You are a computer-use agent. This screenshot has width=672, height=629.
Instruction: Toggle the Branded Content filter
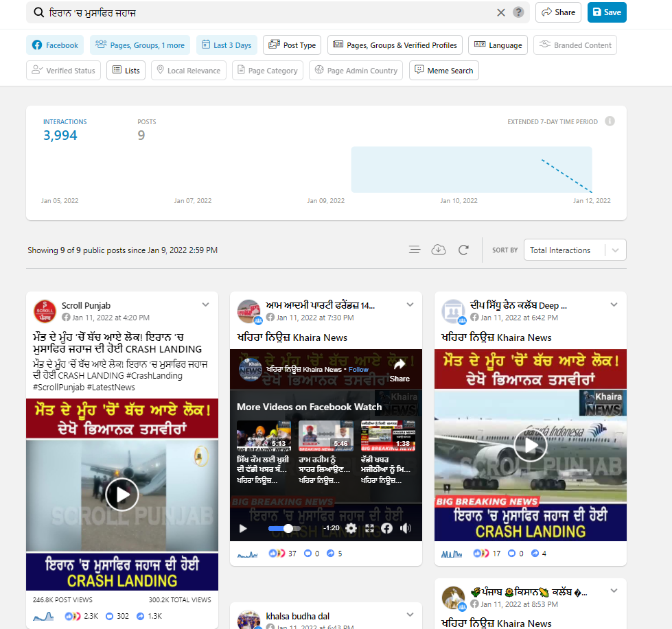pyautogui.click(x=575, y=45)
